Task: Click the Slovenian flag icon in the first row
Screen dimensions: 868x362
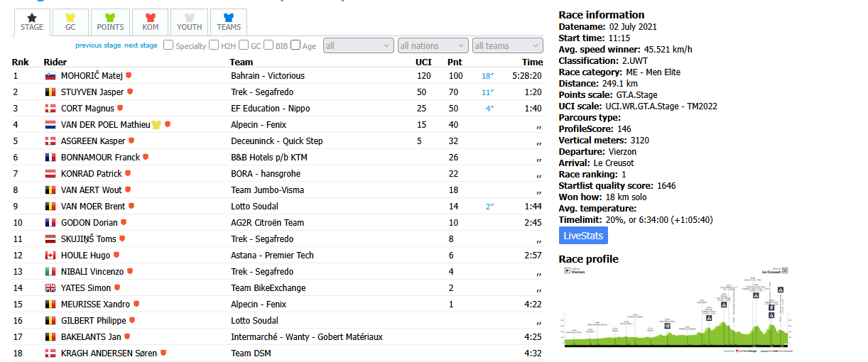Action: click(x=50, y=76)
